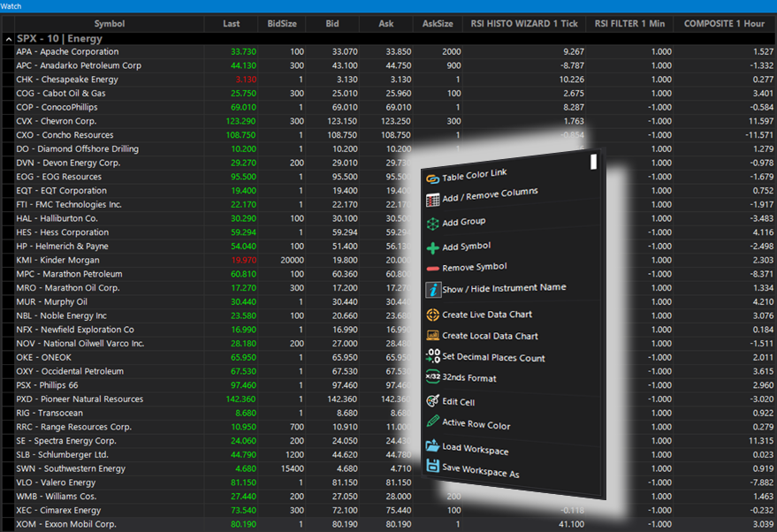The width and height of the screenshot is (777, 532).
Task: Select the EOG - EOG Resources symbol
Action: coord(58,177)
